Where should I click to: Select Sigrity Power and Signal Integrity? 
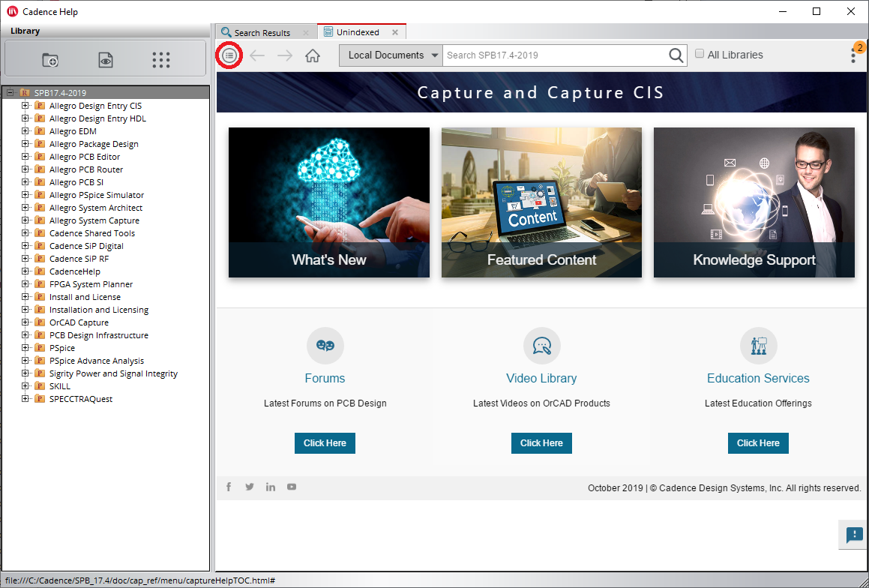(114, 373)
